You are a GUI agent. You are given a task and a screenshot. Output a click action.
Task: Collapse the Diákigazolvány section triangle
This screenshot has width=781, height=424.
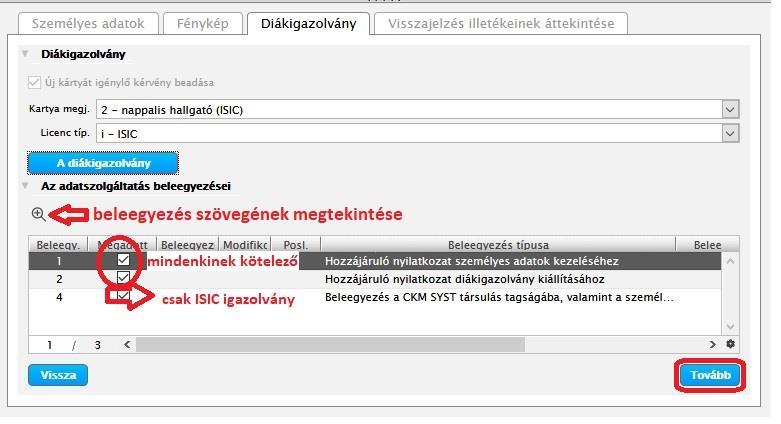pyautogui.click(x=25, y=54)
